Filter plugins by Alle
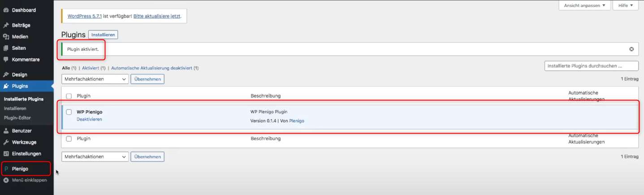This screenshot has height=195, width=644. [66, 68]
